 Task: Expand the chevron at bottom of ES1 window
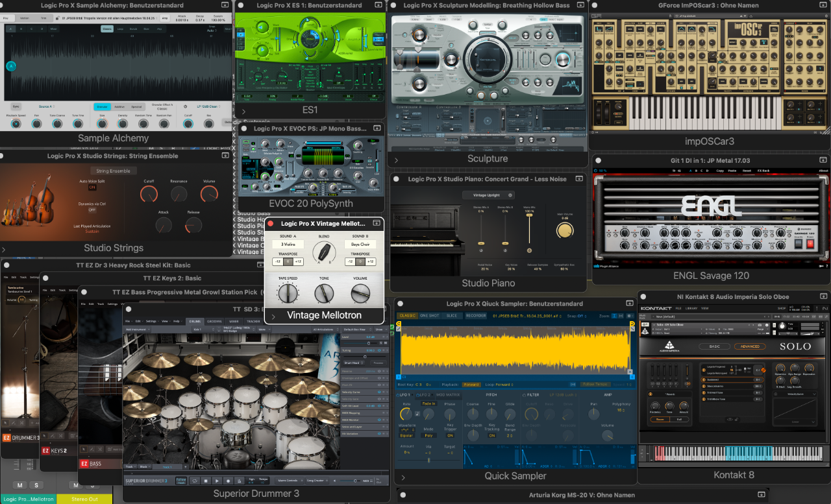pos(243,112)
